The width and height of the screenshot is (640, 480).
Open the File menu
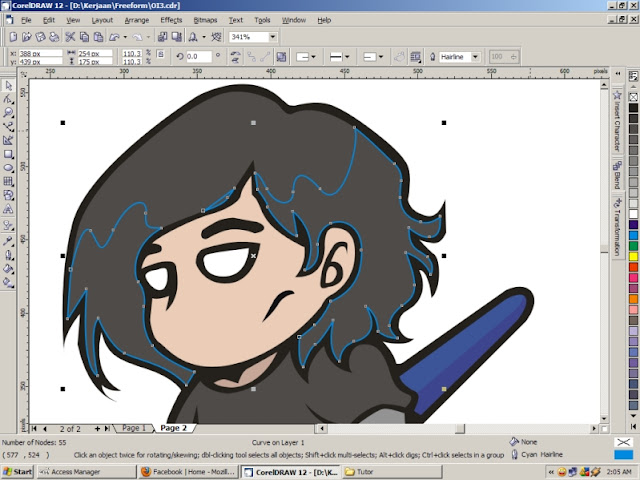point(26,20)
